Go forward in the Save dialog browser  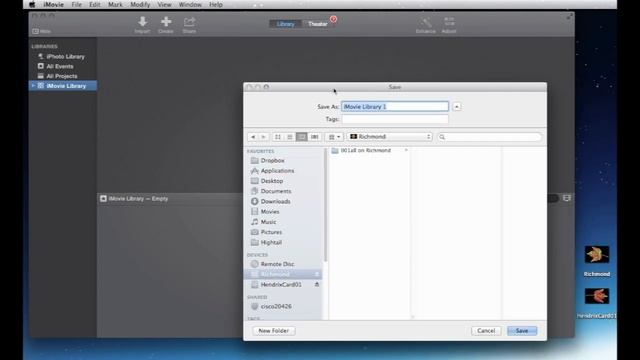pyautogui.click(x=264, y=137)
